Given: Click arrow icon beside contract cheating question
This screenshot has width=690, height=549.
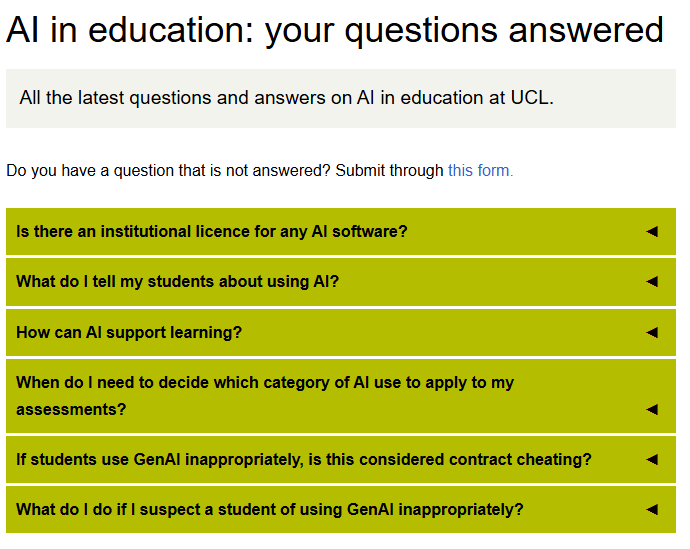Looking at the screenshot, I should click(652, 460).
